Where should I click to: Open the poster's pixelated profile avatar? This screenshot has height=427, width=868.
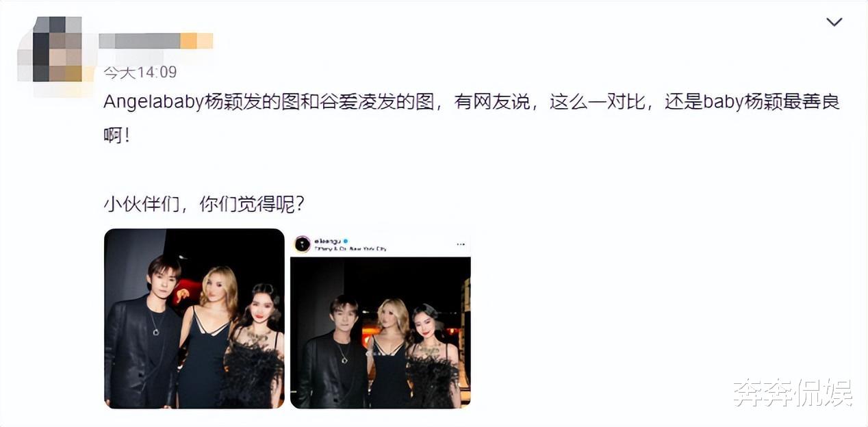[57, 49]
